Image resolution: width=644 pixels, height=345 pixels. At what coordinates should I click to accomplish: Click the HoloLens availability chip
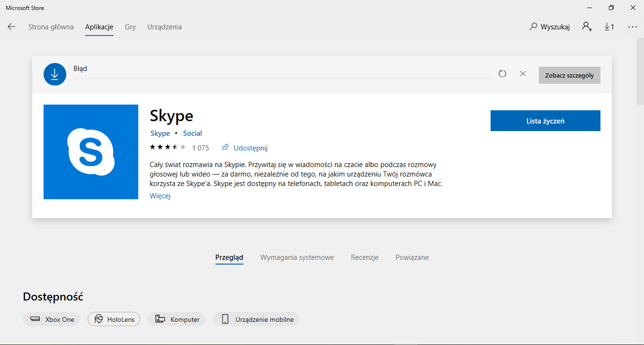point(114,319)
